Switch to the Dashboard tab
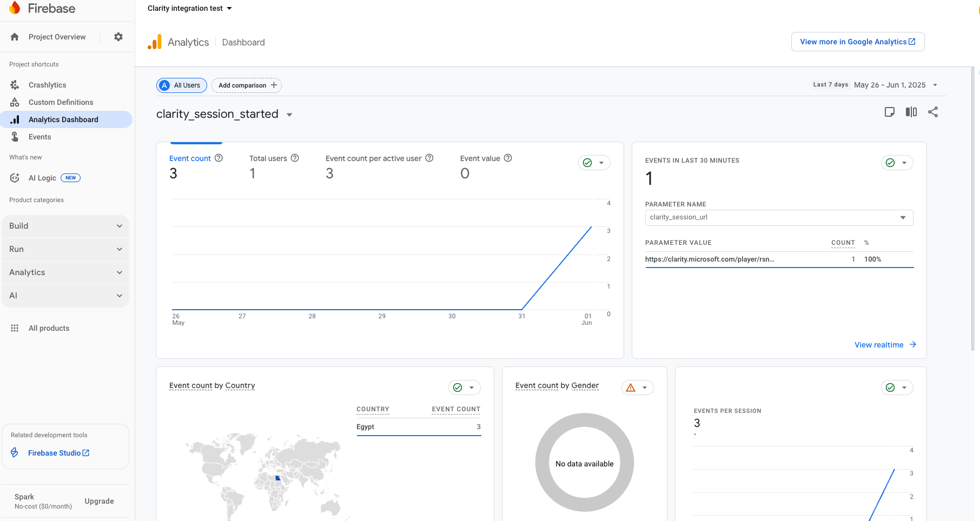Screen dimensions: 980x521 tap(243, 42)
